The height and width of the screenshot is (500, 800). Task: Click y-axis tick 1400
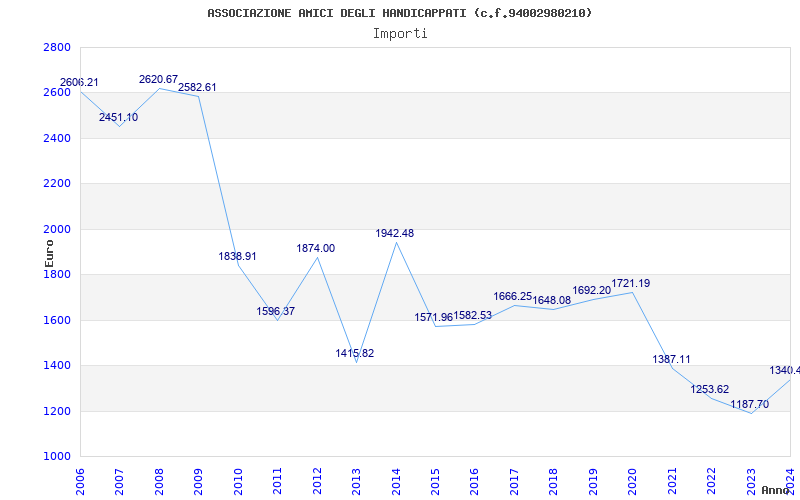[x=57, y=366]
